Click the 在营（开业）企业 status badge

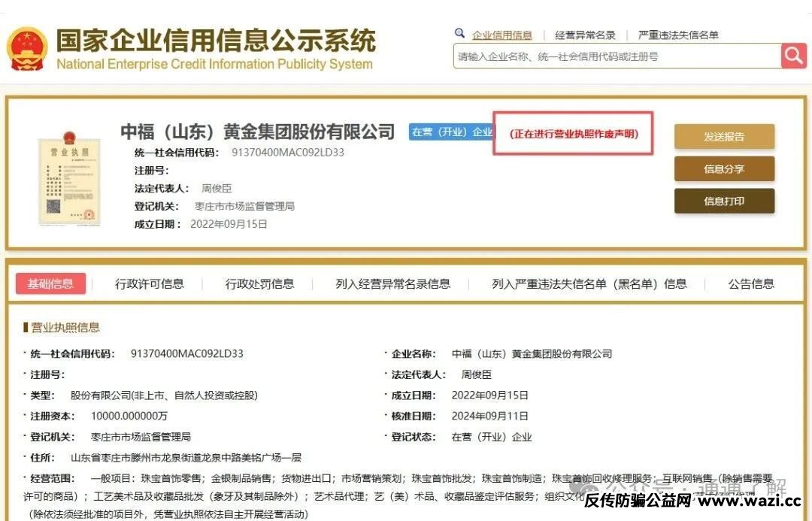pyautogui.click(x=452, y=132)
